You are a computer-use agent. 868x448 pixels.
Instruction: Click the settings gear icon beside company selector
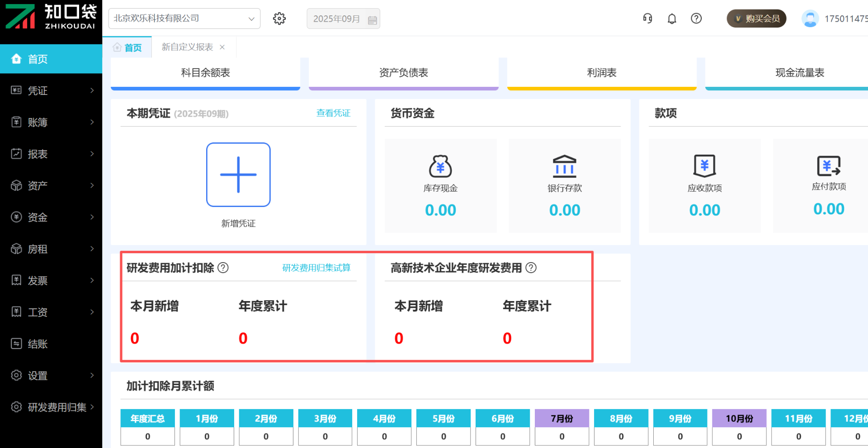(x=279, y=19)
